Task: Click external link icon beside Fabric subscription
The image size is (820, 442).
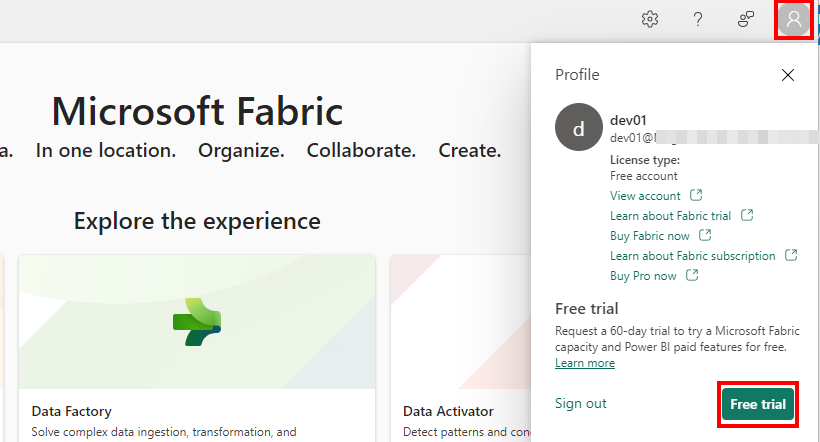Action: coord(791,255)
